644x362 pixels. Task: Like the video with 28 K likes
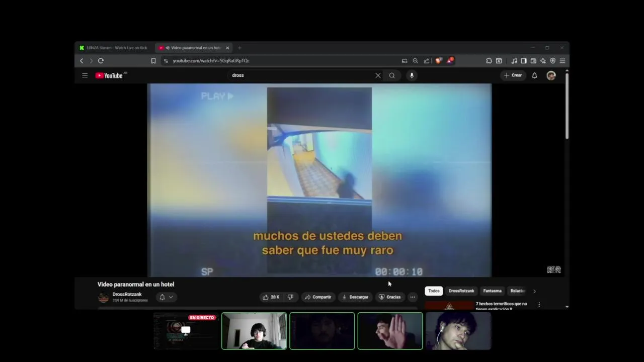[x=271, y=297]
